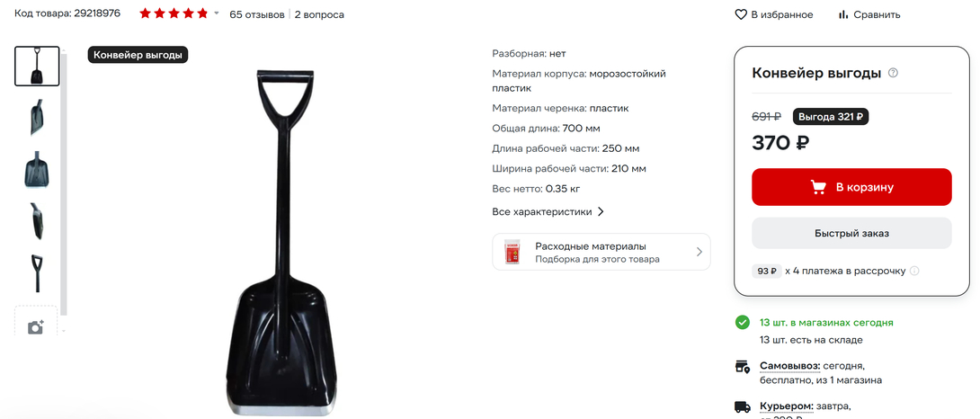The height and width of the screenshot is (419, 980).
Task: Click the Расходные материалы product image icon
Action: (x=512, y=252)
